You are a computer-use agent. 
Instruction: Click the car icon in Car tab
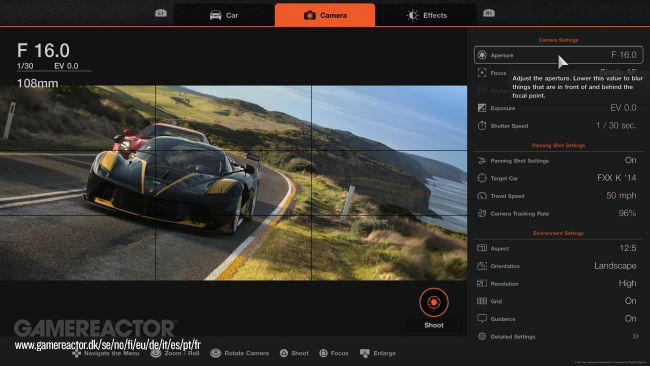pos(216,15)
